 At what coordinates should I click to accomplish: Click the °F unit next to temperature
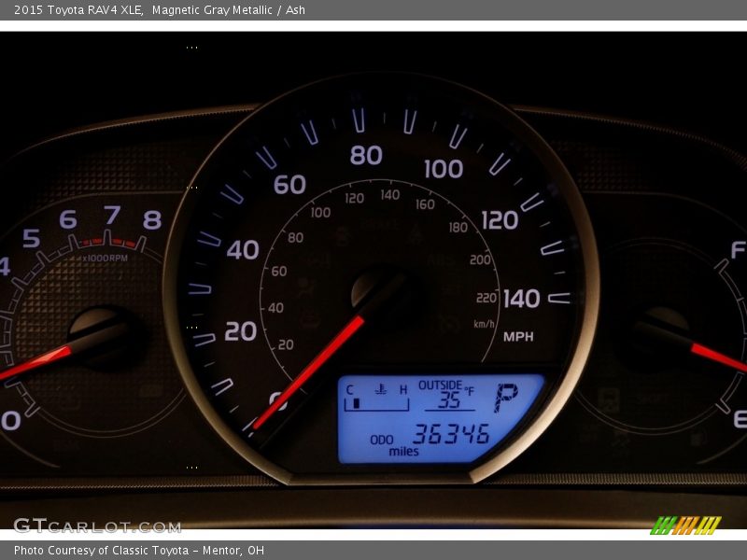tap(470, 391)
